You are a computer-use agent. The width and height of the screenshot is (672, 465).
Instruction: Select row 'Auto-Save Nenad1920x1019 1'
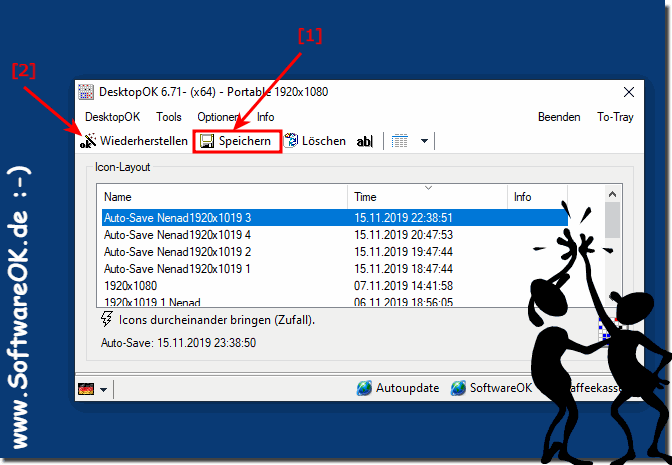335,269
